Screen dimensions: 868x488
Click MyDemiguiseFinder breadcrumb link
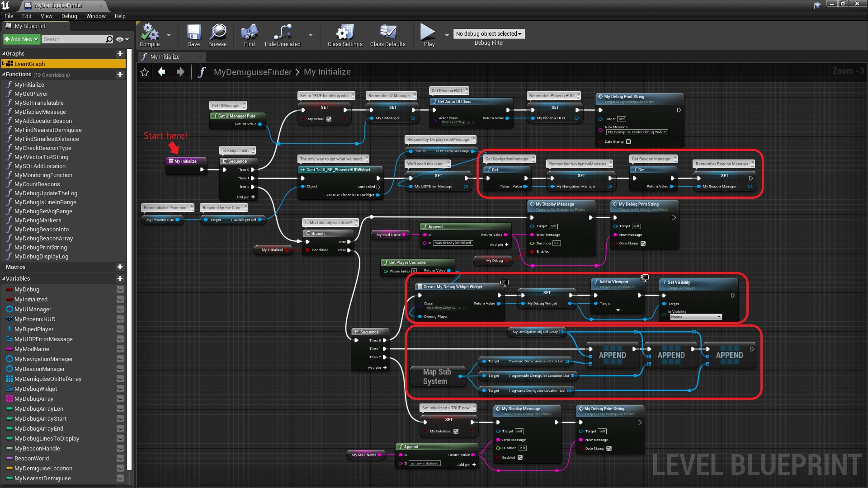(x=252, y=72)
